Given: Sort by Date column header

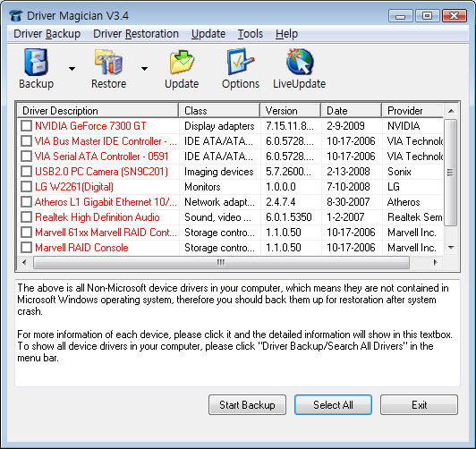Looking at the screenshot, I should 352,110.
